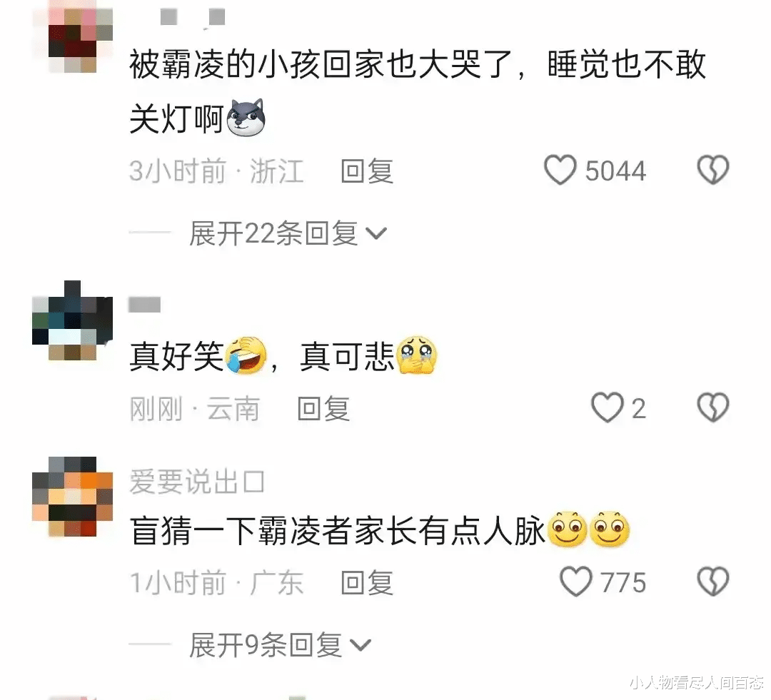Like the comment by 爱要说出口

576,582
